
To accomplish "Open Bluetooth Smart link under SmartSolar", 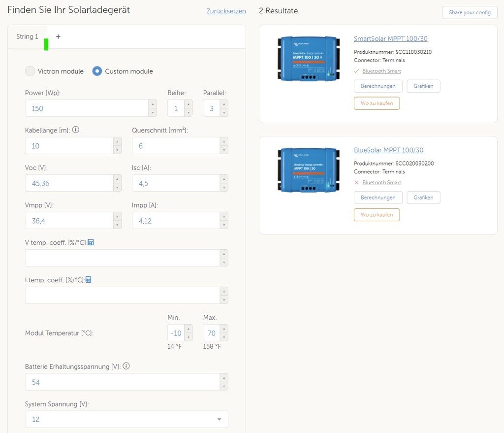I will pyautogui.click(x=381, y=71).
